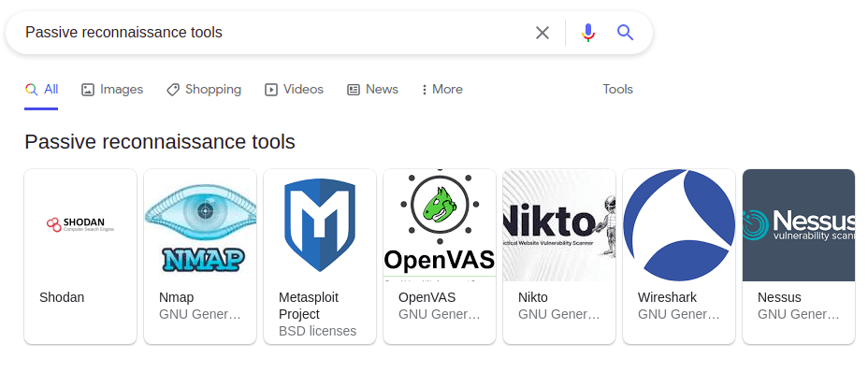Submit the query with the magnifier icon
Image resolution: width=868 pixels, height=372 pixels.
[625, 33]
